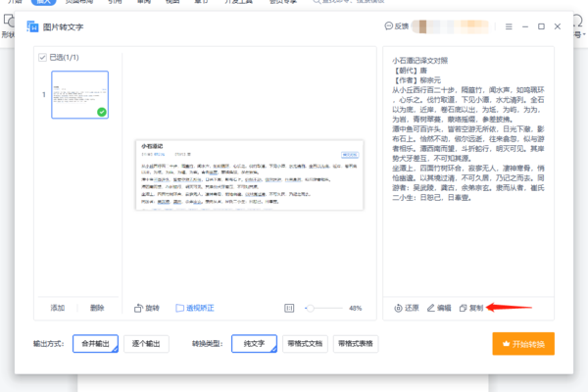Click the 编辑 edit pencil icon
Screen dimensions: 588x392
(430, 308)
